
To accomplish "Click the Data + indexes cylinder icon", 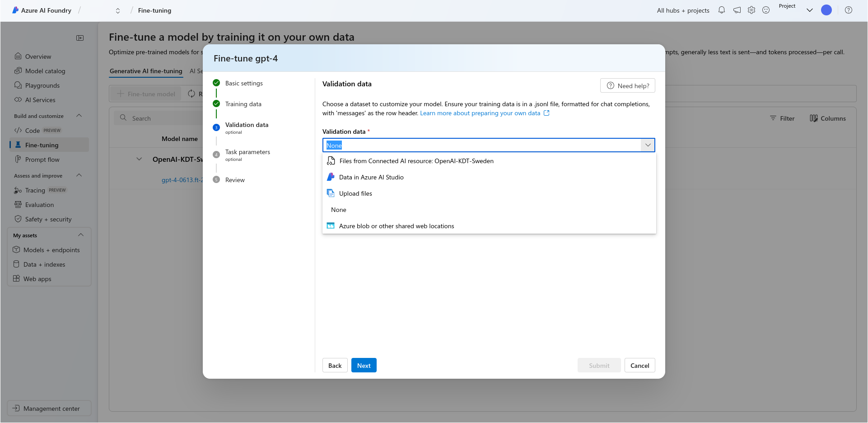I will coord(16,264).
